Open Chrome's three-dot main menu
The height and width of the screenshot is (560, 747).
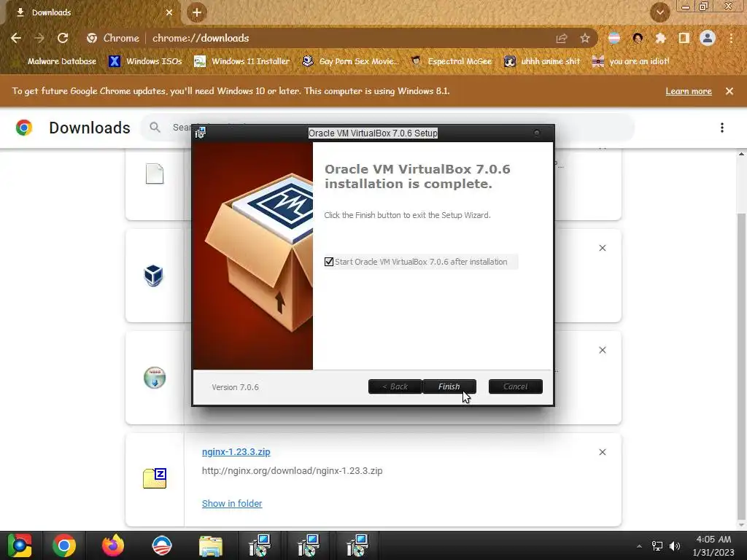[x=731, y=38]
